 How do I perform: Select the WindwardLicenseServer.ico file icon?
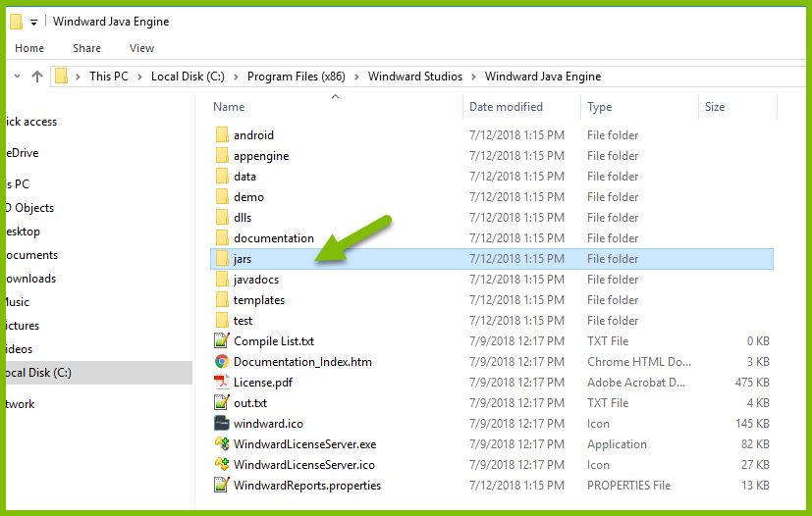tap(222, 464)
